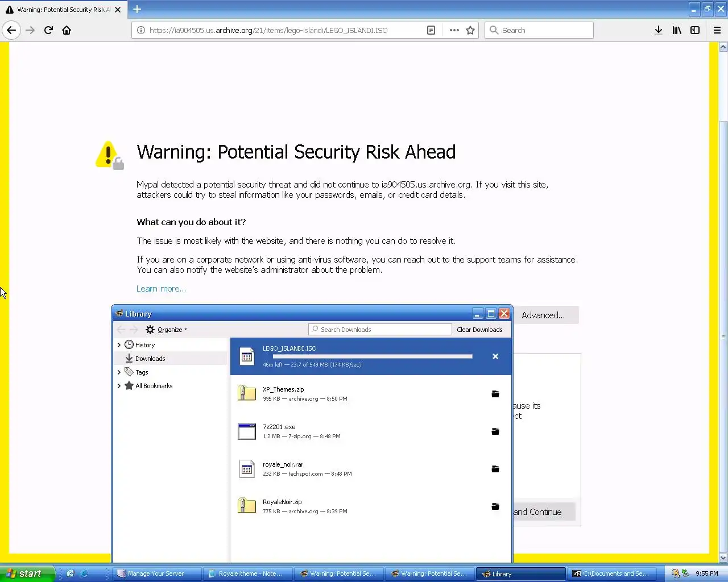Image resolution: width=728 pixels, height=582 pixels.
Task: Show site information icon in address bar
Action: tap(140, 30)
